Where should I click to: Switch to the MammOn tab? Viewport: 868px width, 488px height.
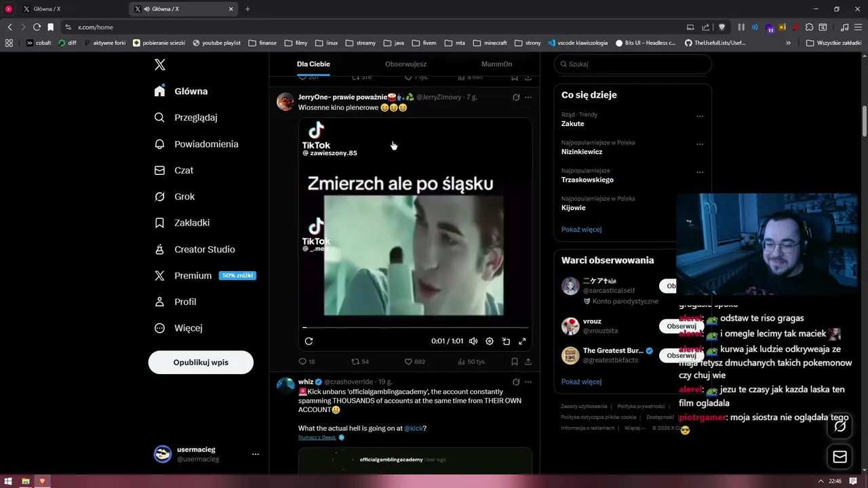click(x=496, y=64)
